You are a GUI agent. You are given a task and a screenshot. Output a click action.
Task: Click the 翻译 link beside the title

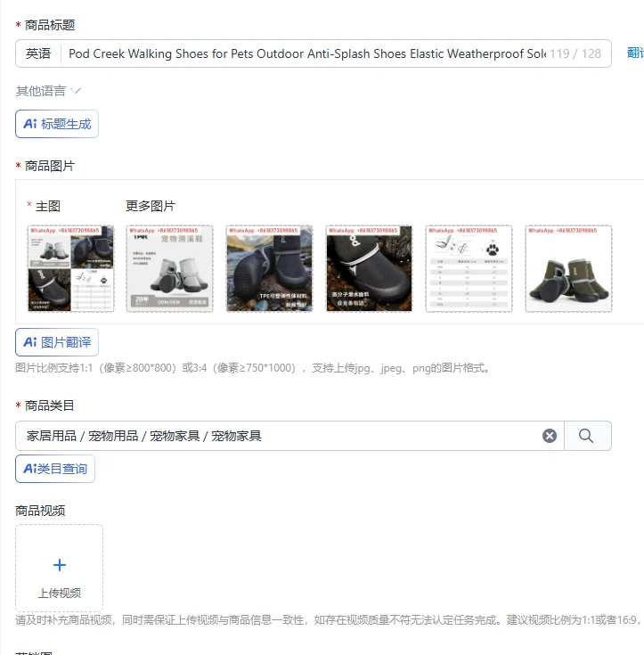[635, 53]
